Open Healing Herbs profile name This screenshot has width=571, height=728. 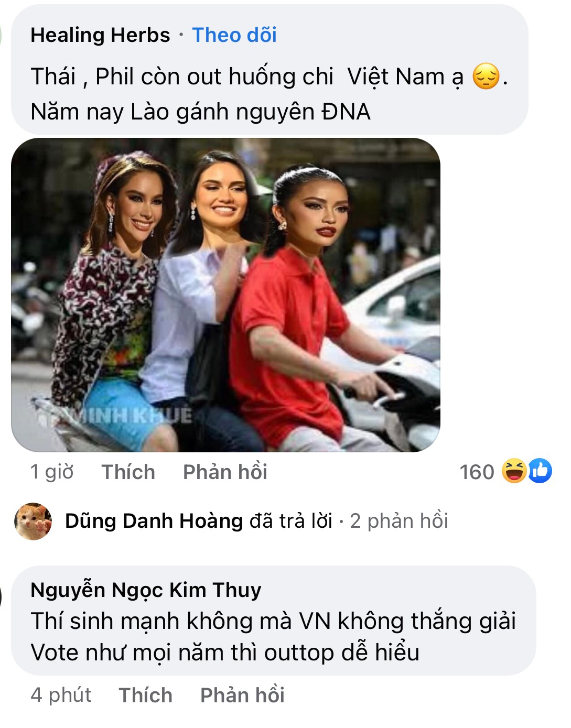[100, 35]
